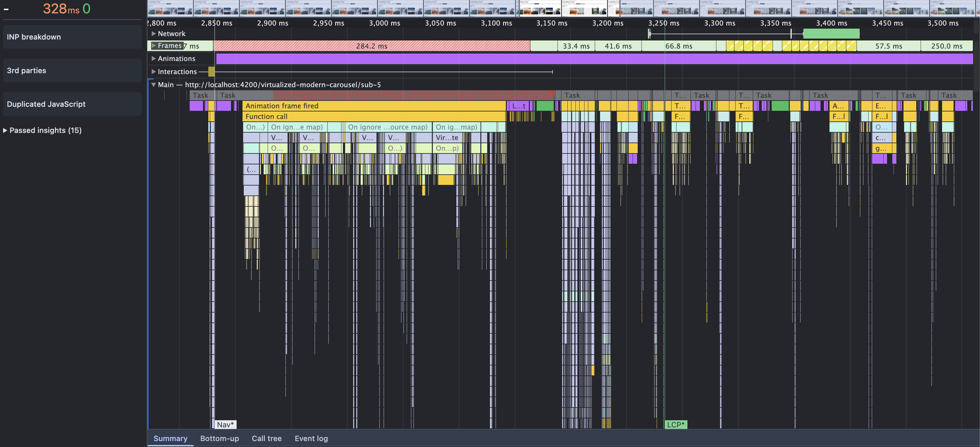Expand the Network track
Image resolution: width=980 pixels, height=447 pixels.
pyautogui.click(x=154, y=34)
